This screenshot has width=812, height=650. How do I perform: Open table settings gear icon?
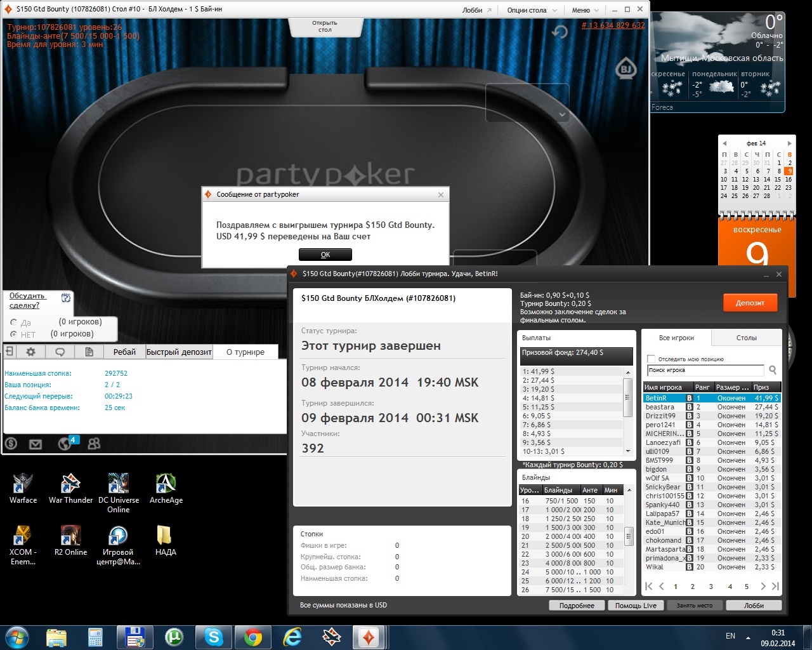coord(30,352)
